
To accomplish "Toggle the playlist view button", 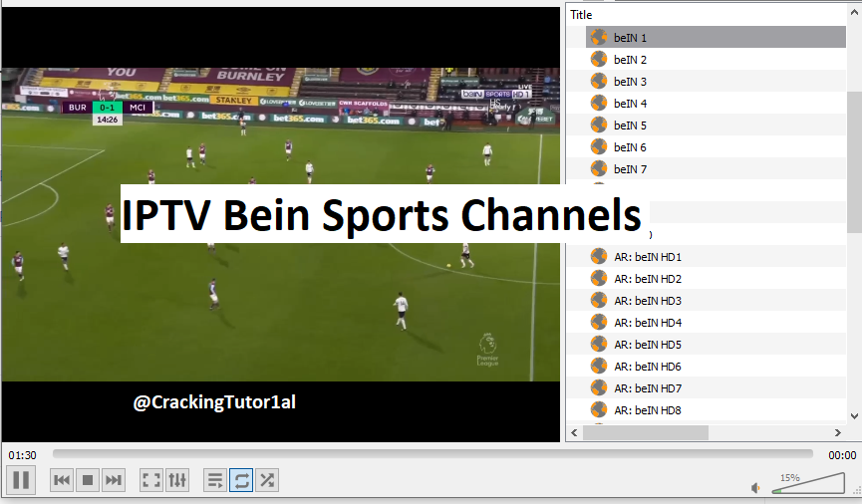I will click(x=215, y=480).
